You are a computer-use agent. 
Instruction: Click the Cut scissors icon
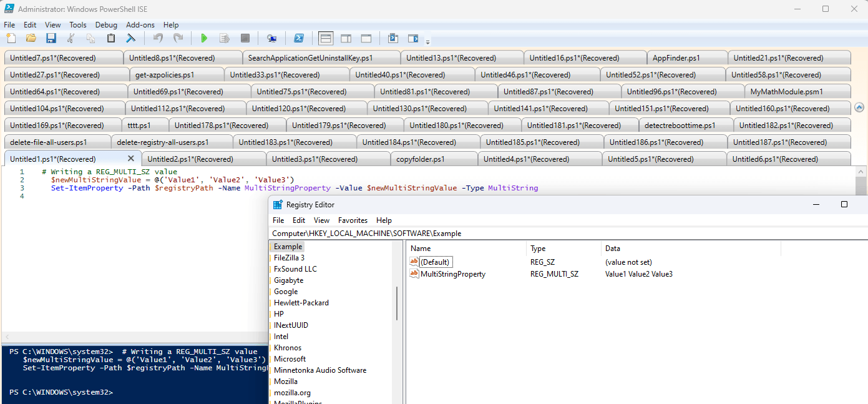(x=71, y=38)
